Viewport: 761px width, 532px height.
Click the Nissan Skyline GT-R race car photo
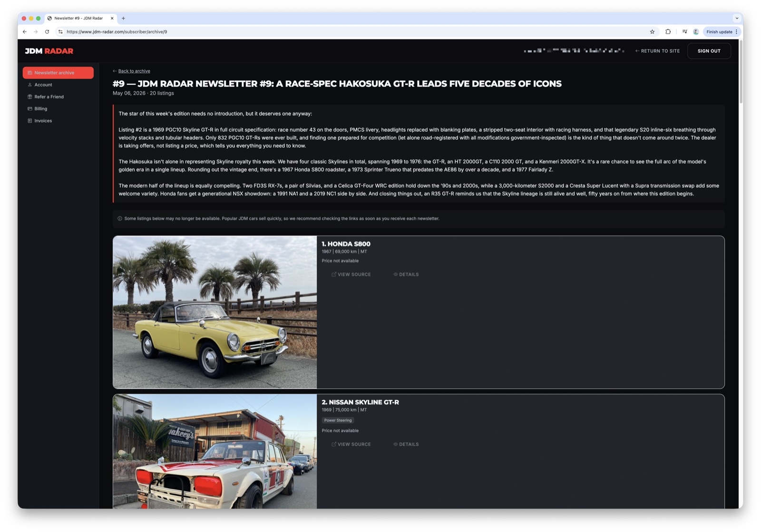tap(215, 451)
